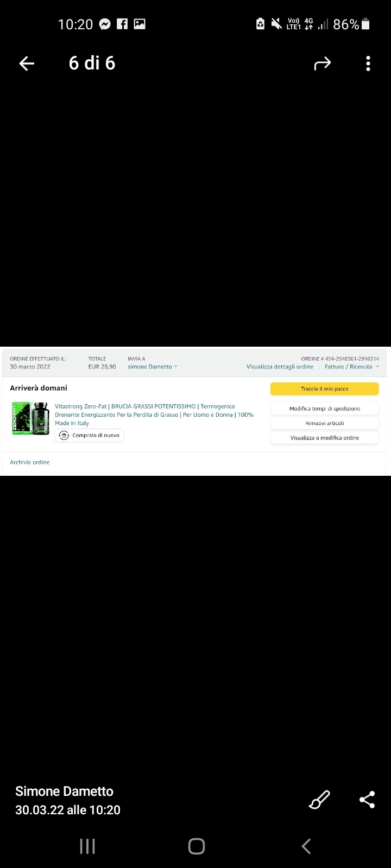
Task: Click the Traccia il mio pacco button
Action: pyautogui.click(x=325, y=389)
